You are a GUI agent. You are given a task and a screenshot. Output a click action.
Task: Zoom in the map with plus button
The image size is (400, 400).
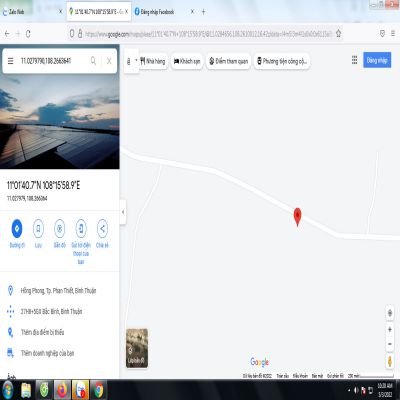click(x=390, y=330)
